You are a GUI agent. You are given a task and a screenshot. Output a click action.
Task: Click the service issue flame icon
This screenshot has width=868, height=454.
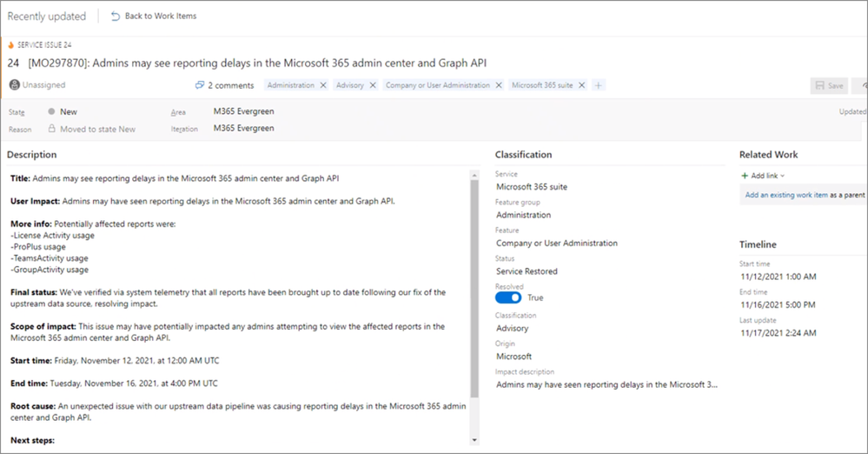pyautogui.click(x=10, y=45)
